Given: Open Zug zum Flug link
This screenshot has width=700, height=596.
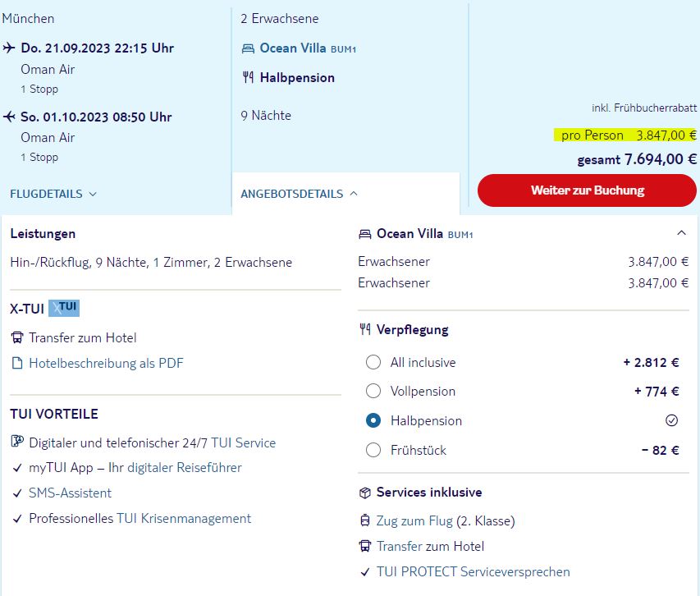Looking at the screenshot, I should (x=414, y=521).
